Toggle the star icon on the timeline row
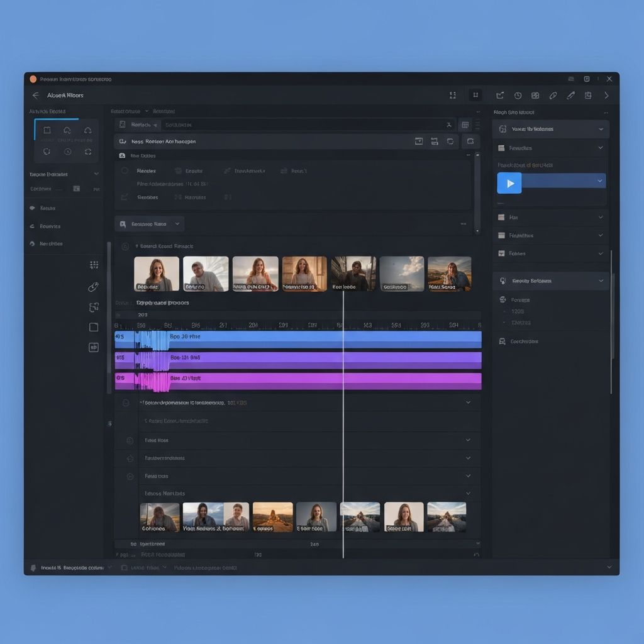The image size is (644, 644). coord(130,458)
